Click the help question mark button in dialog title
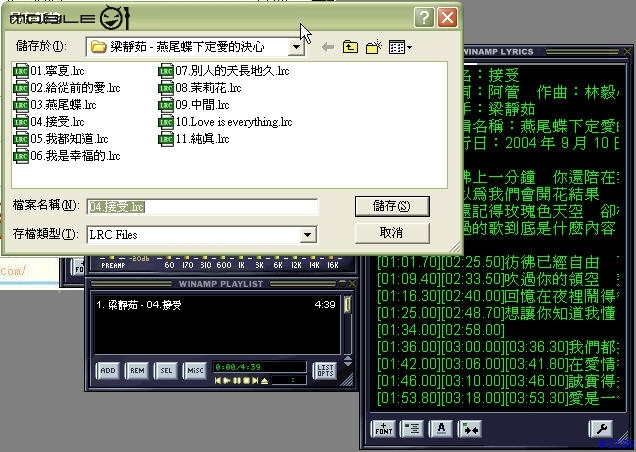 (424, 18)
